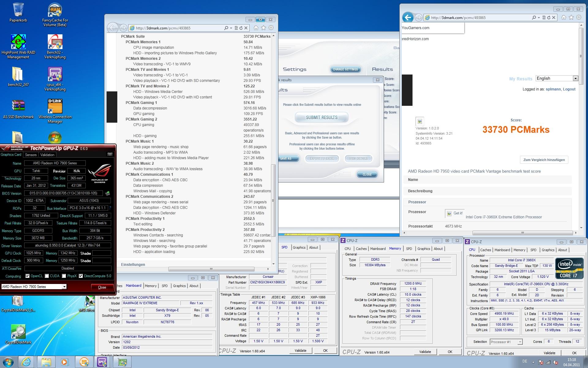Click volume icon in system tray

[x=555, y=362]
